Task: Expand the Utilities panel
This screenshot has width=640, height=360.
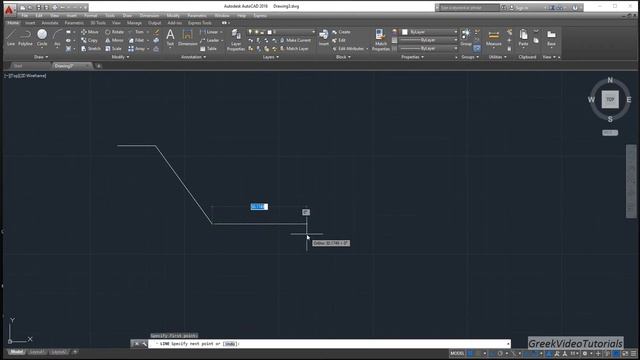Action: (498, 57)
